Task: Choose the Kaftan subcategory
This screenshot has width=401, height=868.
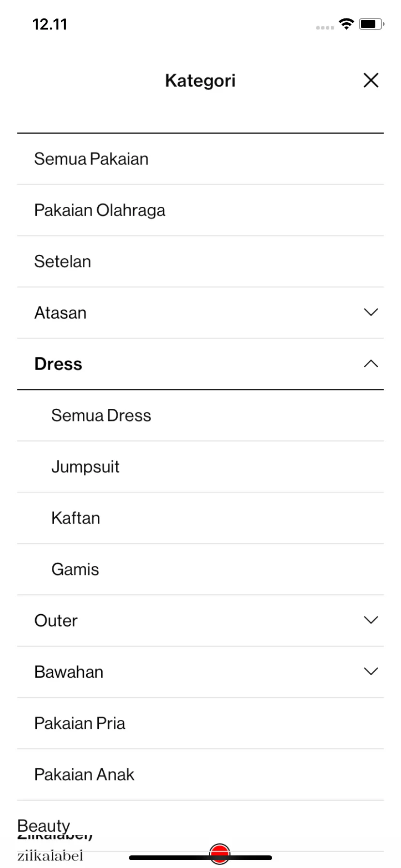Action: click(x=200, y=518)
